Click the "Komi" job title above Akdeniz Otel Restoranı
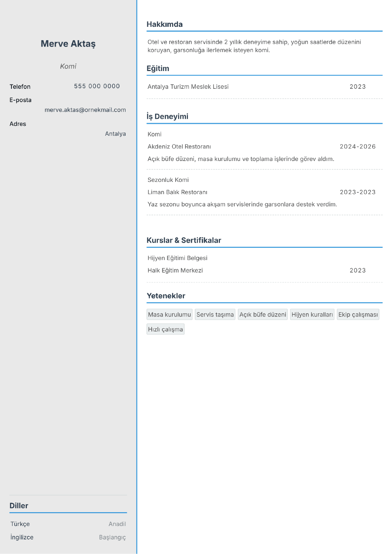 [x=154, y=134]
